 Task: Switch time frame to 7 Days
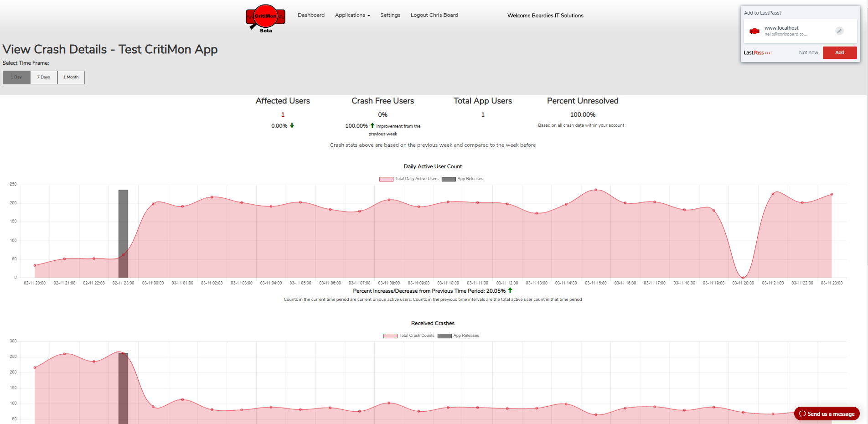(44, 78)
